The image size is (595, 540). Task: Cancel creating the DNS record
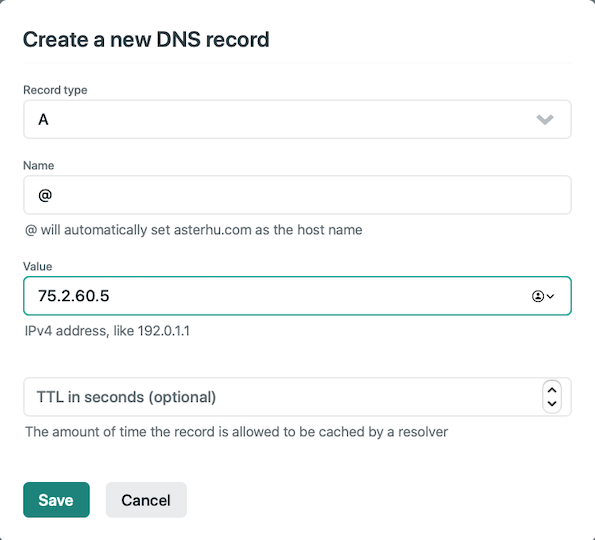pos(146,500)
